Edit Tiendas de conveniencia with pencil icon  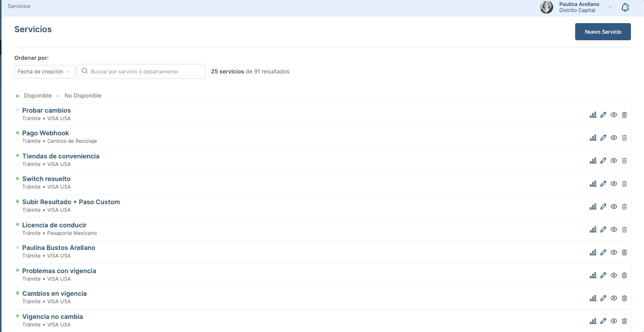(x=603, y=160)
